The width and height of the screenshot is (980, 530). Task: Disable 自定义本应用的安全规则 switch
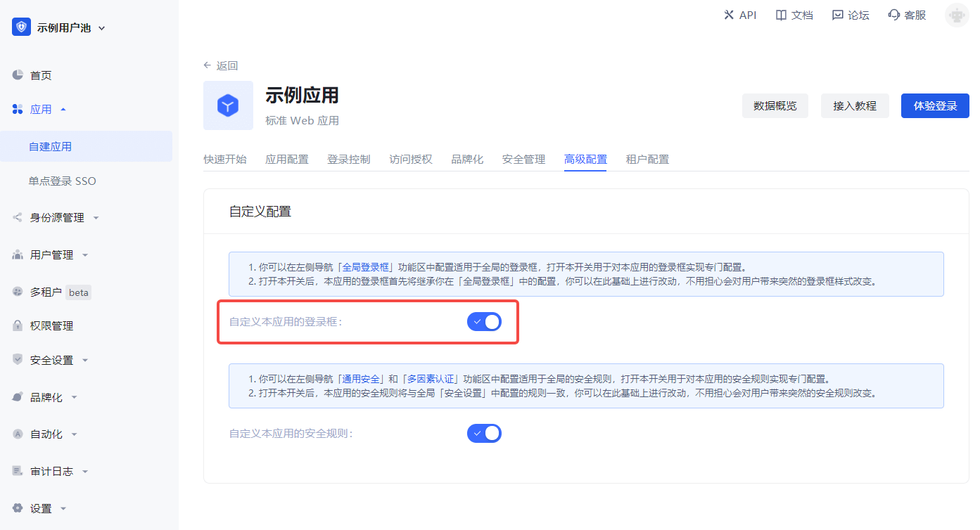coord(484,433)
